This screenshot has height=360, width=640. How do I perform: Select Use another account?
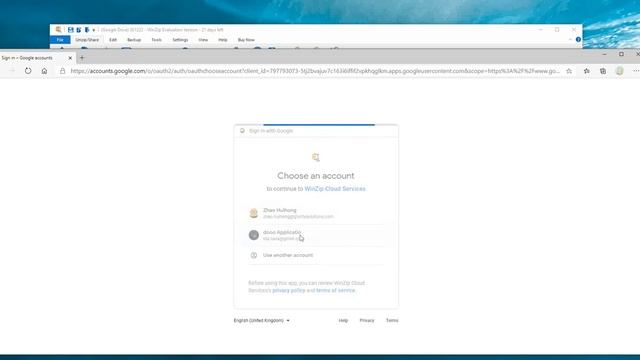point(316,255)
